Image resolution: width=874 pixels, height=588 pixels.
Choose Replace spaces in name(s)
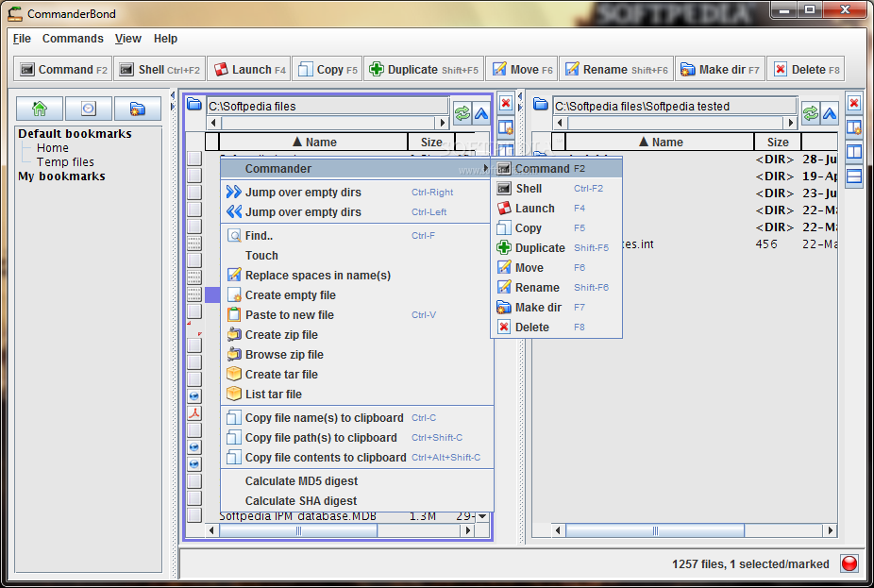click(x=357, y=276)
